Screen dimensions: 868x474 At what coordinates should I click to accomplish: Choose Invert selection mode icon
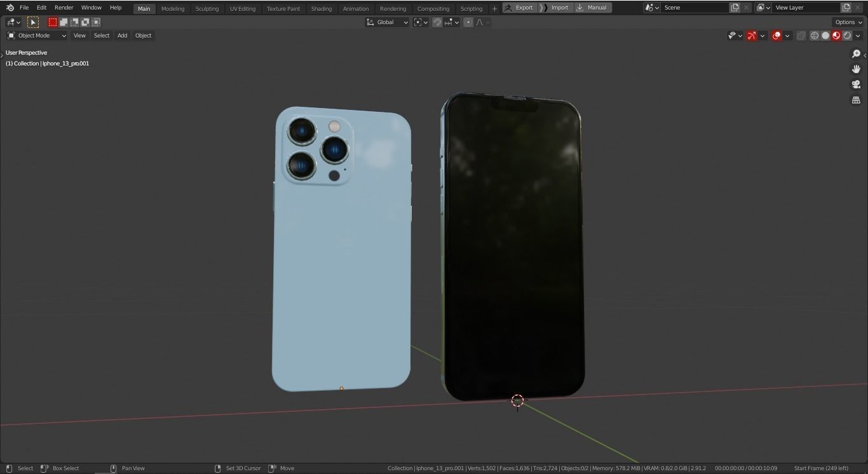pyautogui.click(x=85, y=22)
